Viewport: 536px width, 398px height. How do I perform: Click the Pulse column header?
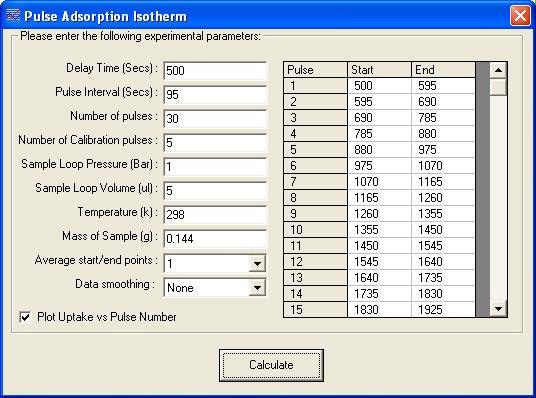tap(316, 70)
